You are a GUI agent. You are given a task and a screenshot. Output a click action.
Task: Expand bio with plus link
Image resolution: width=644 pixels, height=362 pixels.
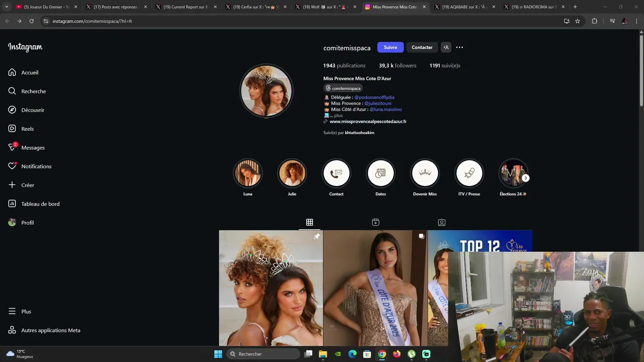coord(338,115)
